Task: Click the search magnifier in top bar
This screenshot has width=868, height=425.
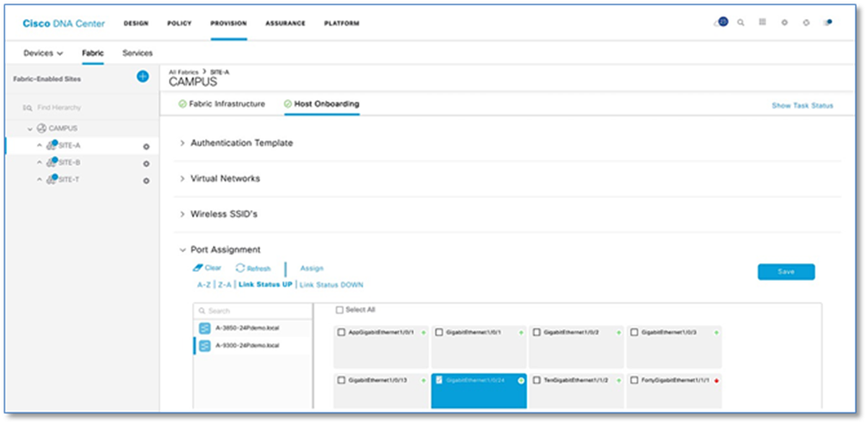Action: pyautogui.click(x=741, y=22)
